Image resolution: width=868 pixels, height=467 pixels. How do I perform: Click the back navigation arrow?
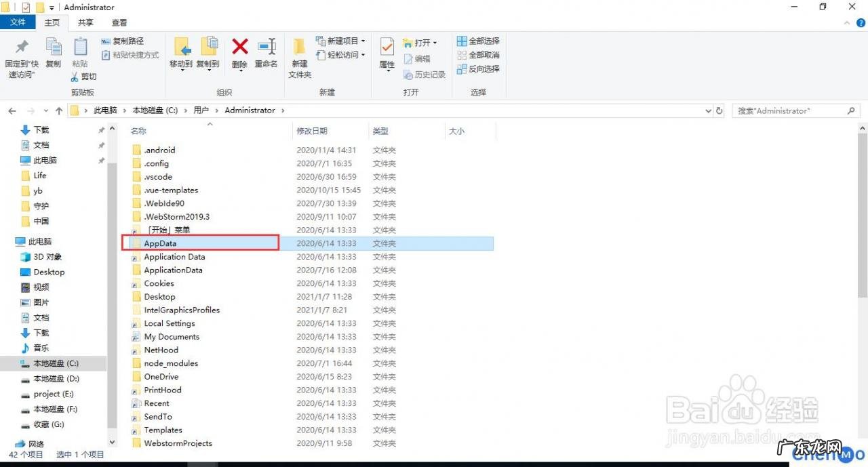[x=12, y=110]
